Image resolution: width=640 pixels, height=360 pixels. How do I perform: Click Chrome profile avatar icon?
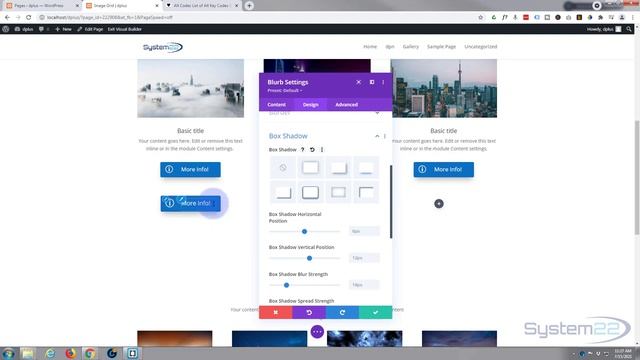pos(622,17)
